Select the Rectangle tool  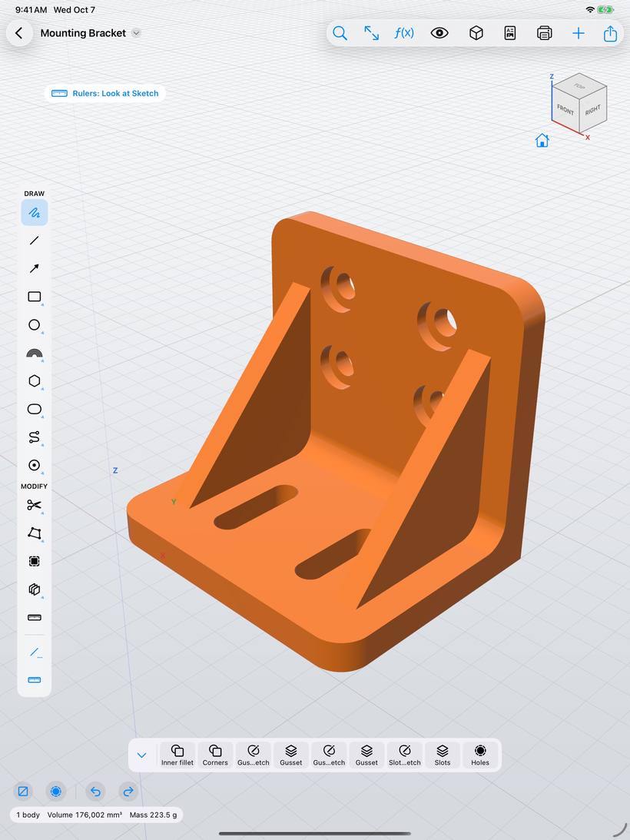35,297
